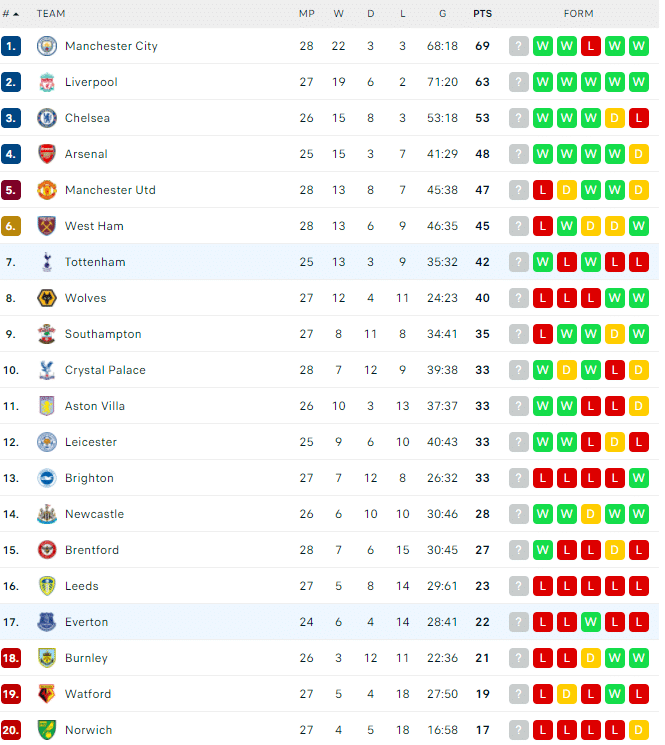Click the Liverpool club crest
665x745 pixels.
(x=47, y=82)
